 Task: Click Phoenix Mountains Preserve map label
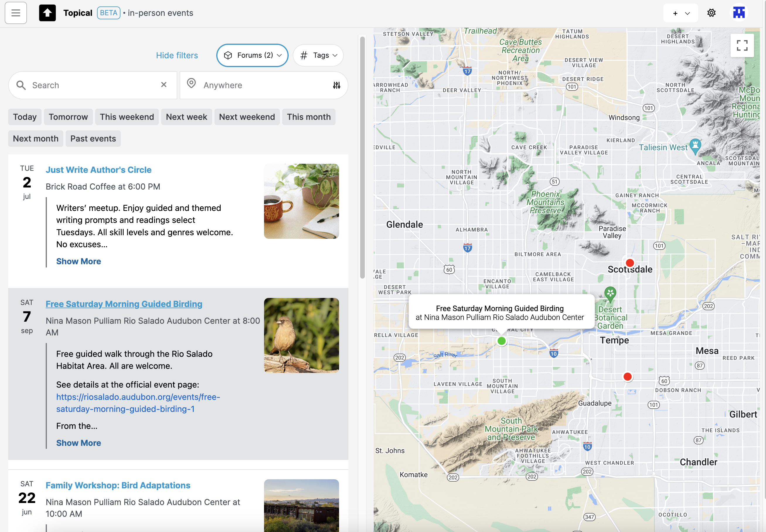pyautogui.click(x=545, y=202)
